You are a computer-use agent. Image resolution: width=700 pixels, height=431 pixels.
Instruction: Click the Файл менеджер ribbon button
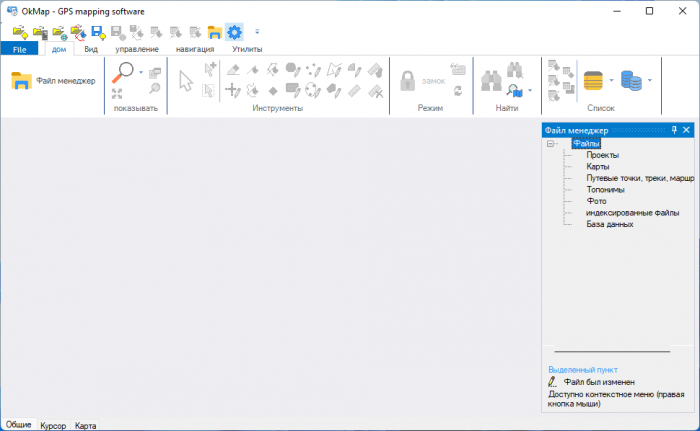tap(54, 81)
